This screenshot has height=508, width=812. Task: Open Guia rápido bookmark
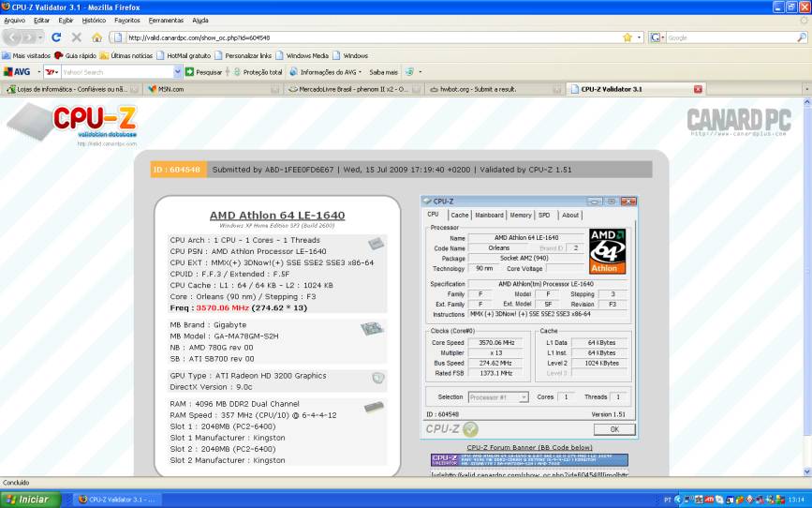pyautogui.click(x=76, y=55)
